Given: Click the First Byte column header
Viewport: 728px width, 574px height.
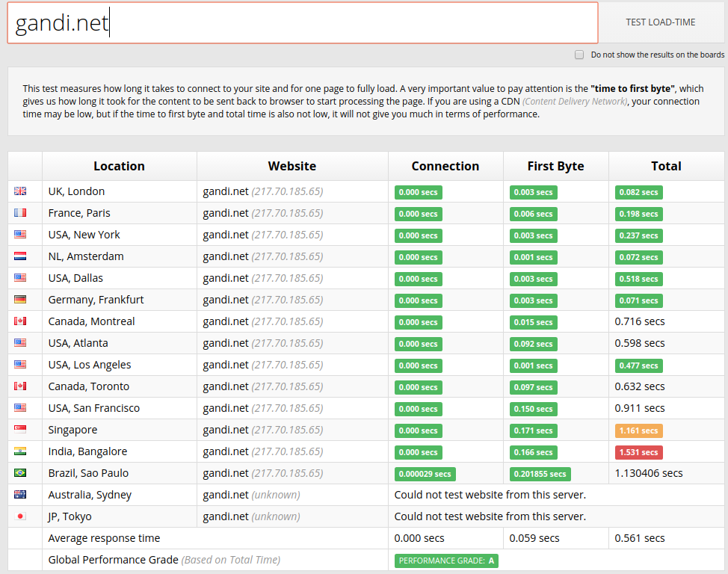Looking at the screenshot, I should point(556,166).
